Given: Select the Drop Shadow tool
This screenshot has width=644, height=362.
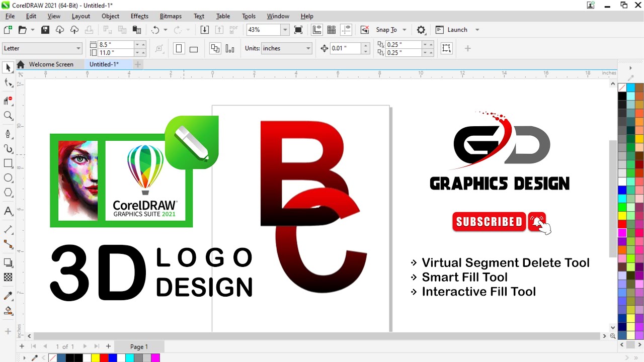Looking at the screenshot, I should [8, 262].
